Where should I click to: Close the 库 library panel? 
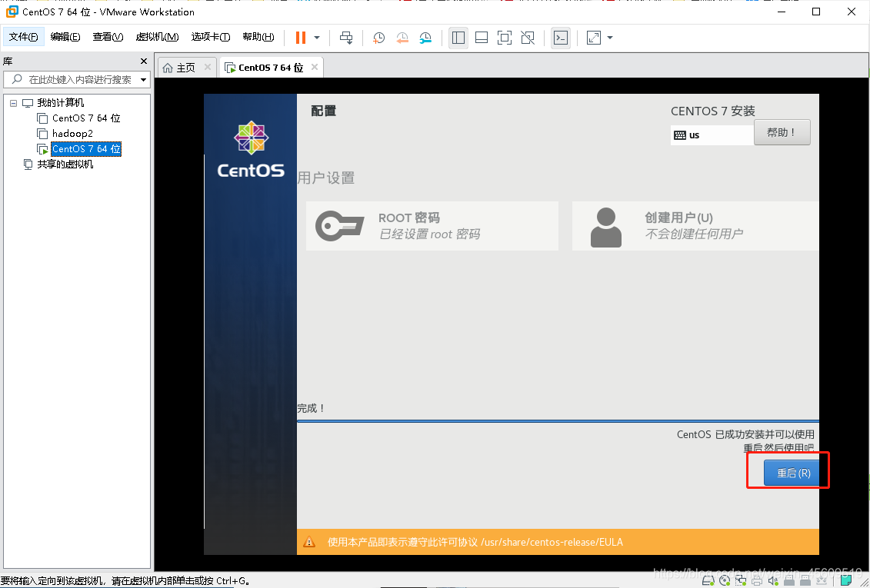144,61
